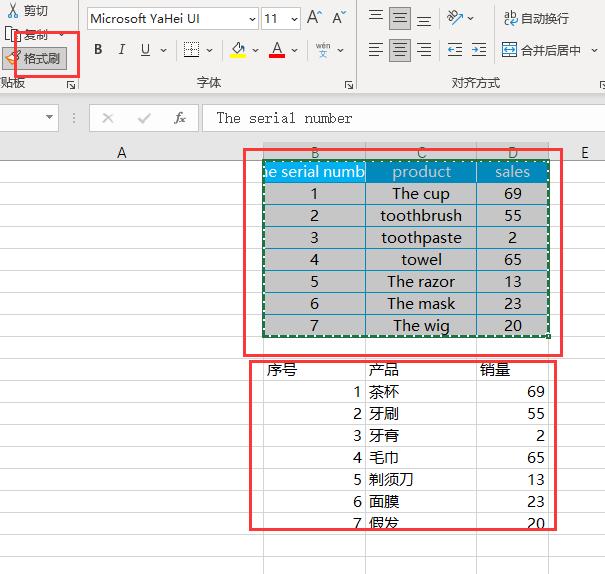Toggle italic formatting
Image resolution: width=605 pixels, height=574 pixels.
click(122, 50)
